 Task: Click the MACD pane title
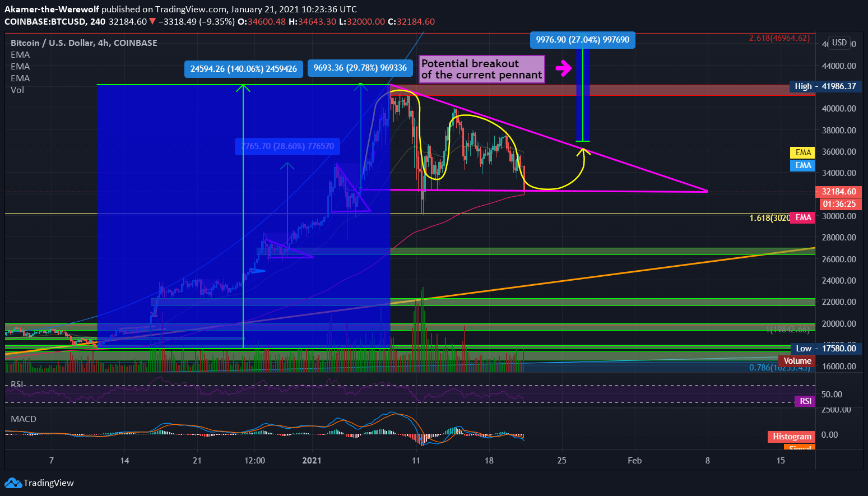(24, 419)
